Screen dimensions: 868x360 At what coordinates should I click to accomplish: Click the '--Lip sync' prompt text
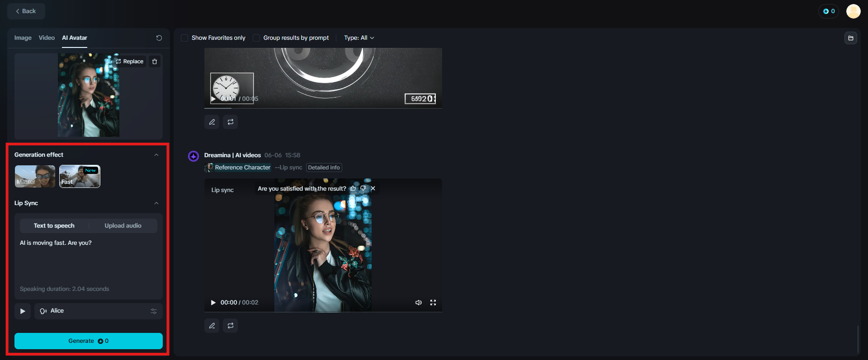tap(288, 168)
